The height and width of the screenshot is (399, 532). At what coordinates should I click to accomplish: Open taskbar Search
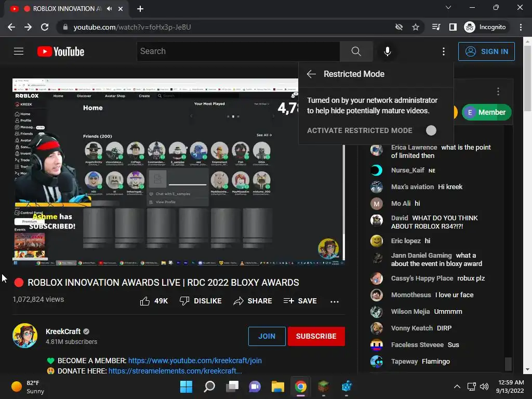click(209, 387)
